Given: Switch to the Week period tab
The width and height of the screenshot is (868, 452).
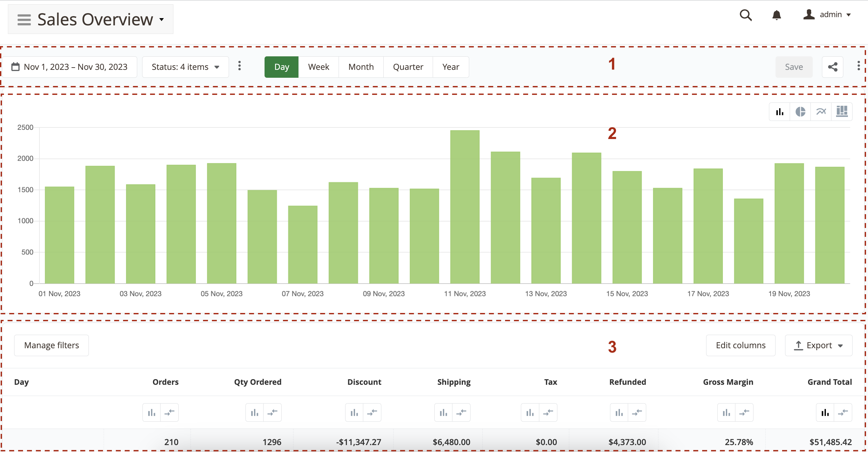Looking at the screenshot, I should (318, 67).
